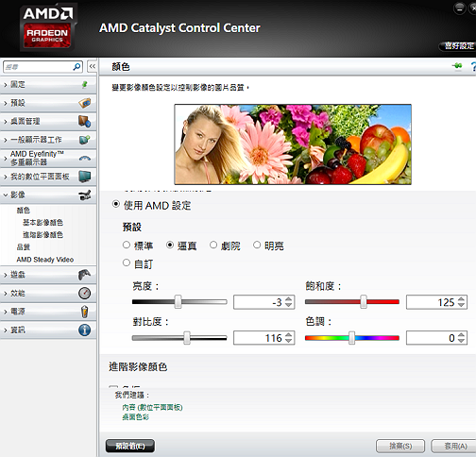This screenshot has height=457, width=476.
Task: Expand the 一般顯示器工作 section chevron
Action: click(6, 140)
